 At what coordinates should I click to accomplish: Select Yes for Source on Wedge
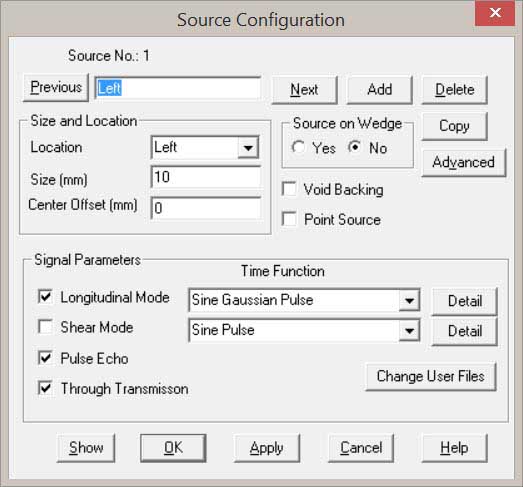298,147
